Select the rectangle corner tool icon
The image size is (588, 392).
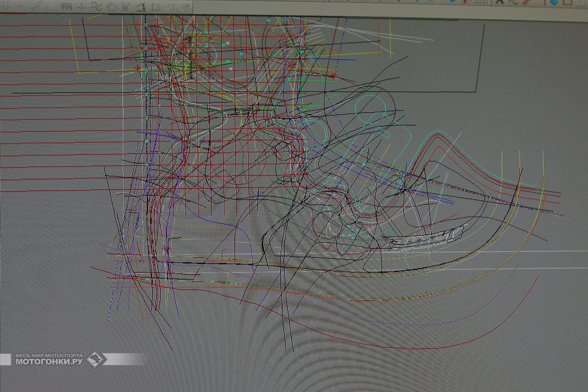(156, 7)
